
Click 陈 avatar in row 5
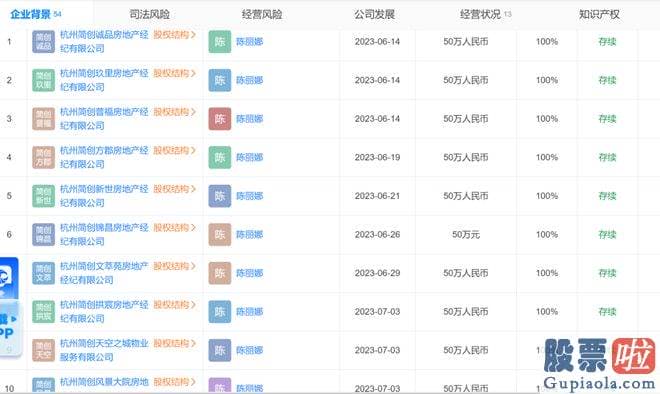click(220, 196)
